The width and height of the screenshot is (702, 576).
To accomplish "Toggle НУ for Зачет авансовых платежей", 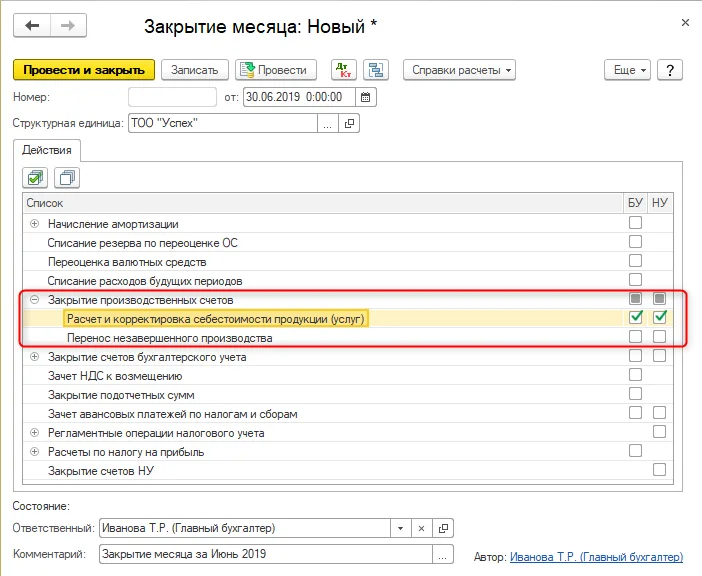I will pyautogui.click(x=659, y=413).
